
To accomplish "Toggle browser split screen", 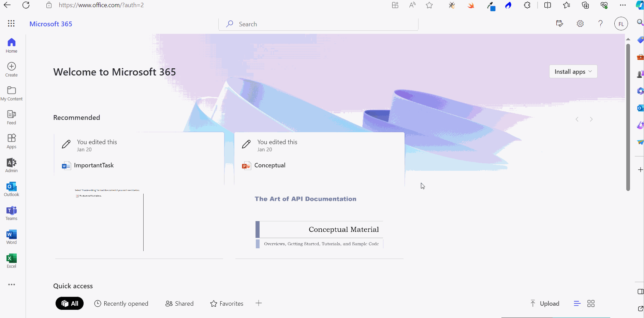I will click(x=548, y=5).
